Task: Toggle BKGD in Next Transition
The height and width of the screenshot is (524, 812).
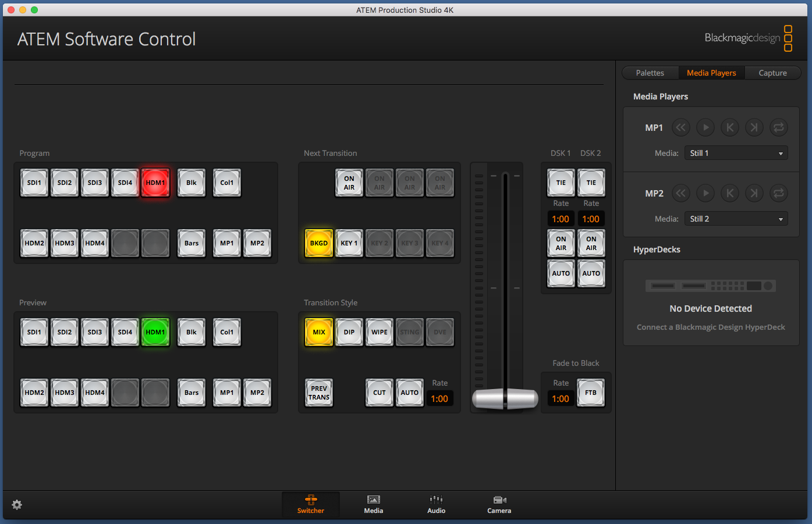Action: point(319,243)
